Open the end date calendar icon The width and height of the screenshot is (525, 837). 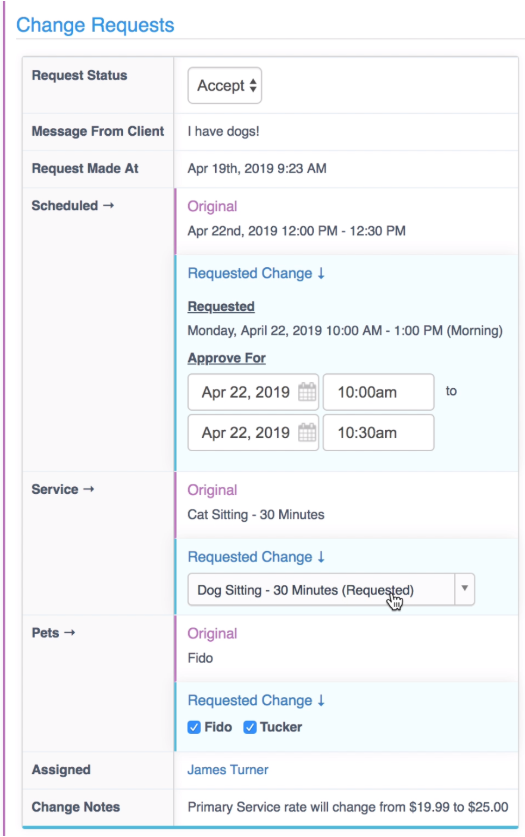coord(307,432)
